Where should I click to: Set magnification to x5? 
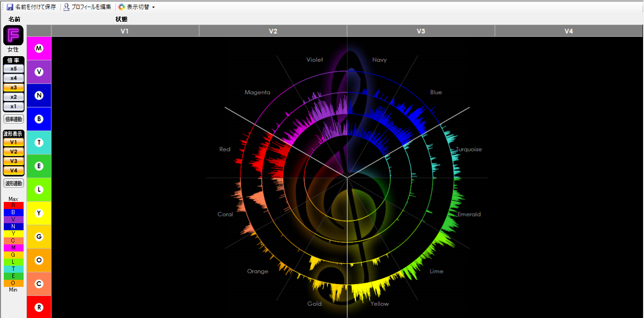click(x=14, y=68)
